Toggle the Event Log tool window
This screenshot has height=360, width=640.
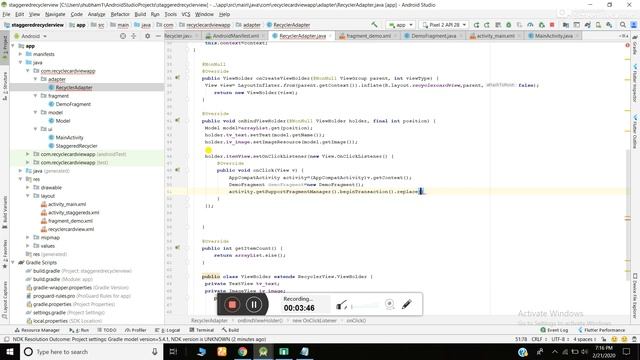(x=554, y=330)
